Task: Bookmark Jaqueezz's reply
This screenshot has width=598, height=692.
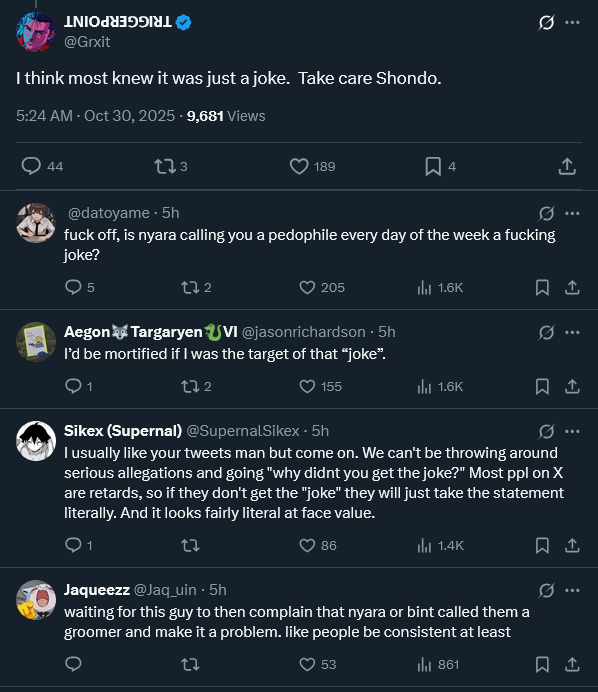Action: click(542, 664)
